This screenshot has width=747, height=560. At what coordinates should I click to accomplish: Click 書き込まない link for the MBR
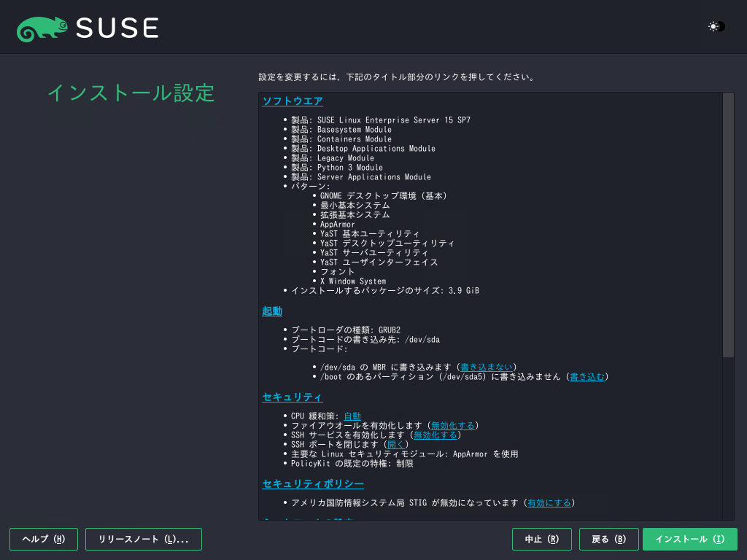click(487, 367)
